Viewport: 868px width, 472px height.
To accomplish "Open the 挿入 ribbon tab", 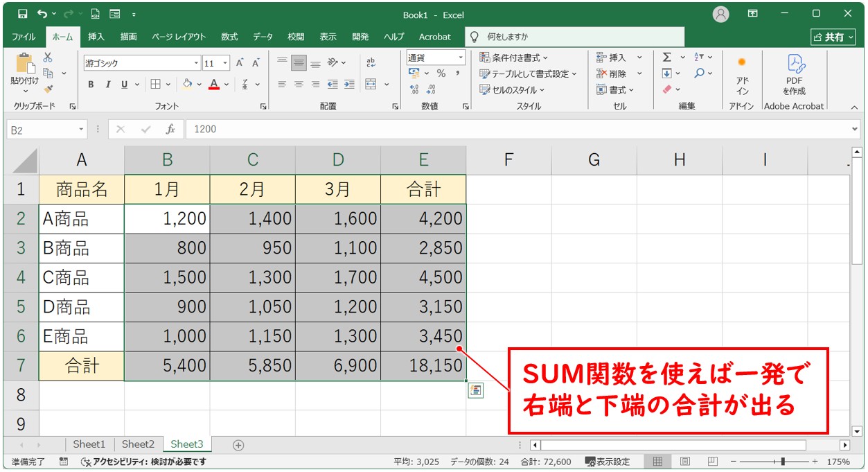I will coord(96,37).
